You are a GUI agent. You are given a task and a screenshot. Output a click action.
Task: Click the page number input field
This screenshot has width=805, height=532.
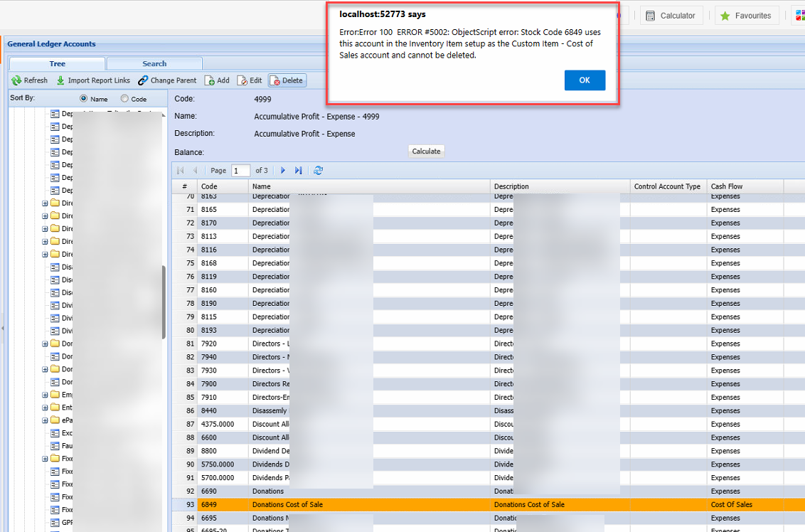240,171
